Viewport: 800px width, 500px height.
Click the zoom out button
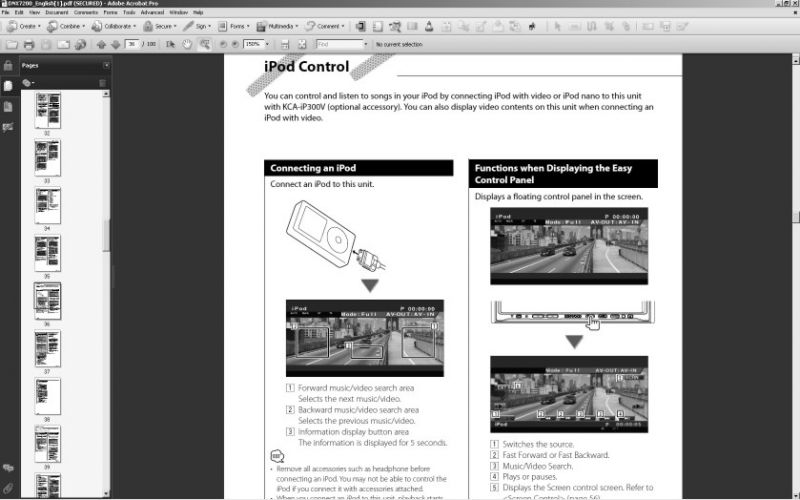223,44
